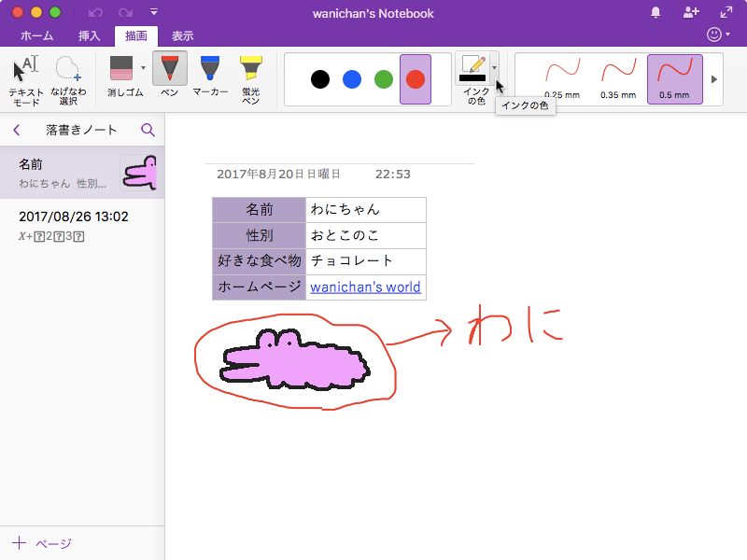Open the Ink Color picker

(x=473, y=68)
